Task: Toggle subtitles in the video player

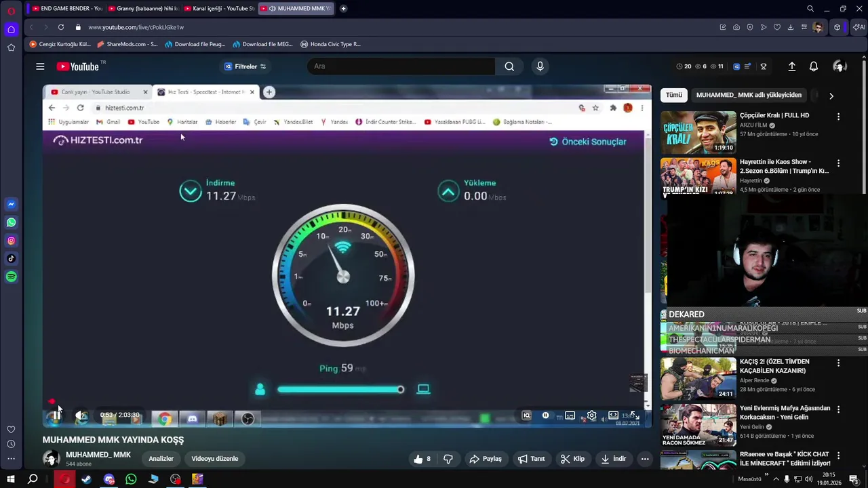Action: point(570,415)
